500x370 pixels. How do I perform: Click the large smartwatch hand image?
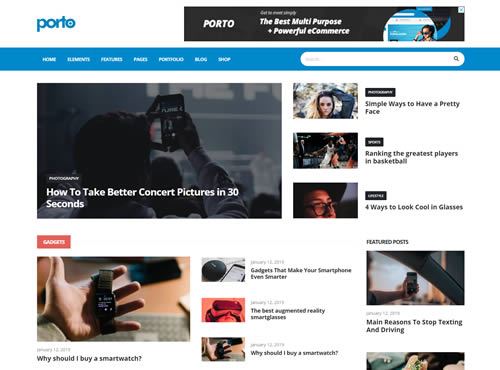(x=114, y=299)
